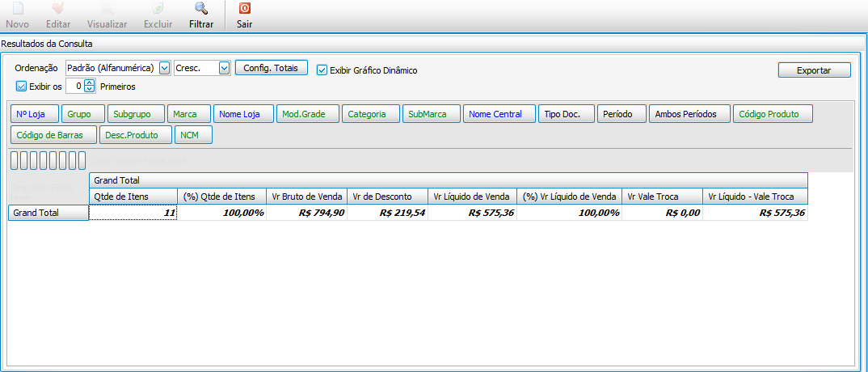Image resolution: width=868 pixels, height=372 pixels.
Task: Decrease the Exibir os Primeiros count
Action: [x=90, y=89]
